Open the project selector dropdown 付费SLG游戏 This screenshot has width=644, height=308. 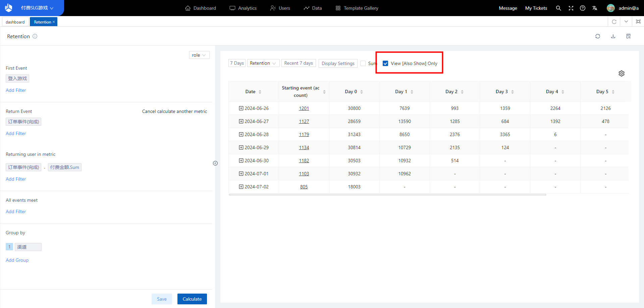click(x=37, y=8)
